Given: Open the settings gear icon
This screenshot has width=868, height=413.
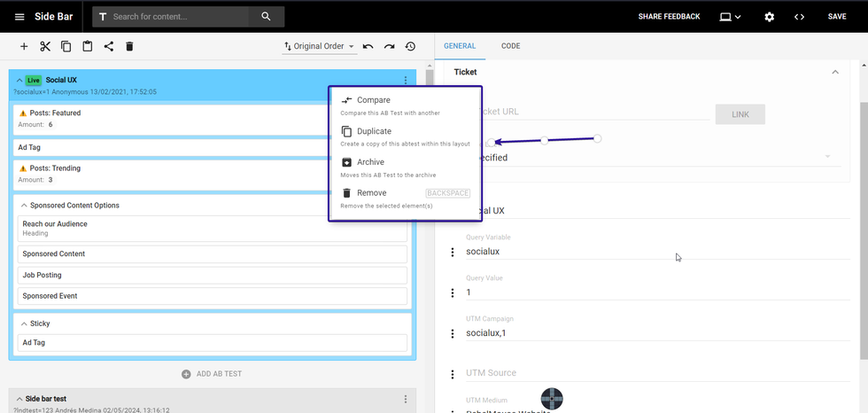Looking at the screenshot, I should (769, 17).
